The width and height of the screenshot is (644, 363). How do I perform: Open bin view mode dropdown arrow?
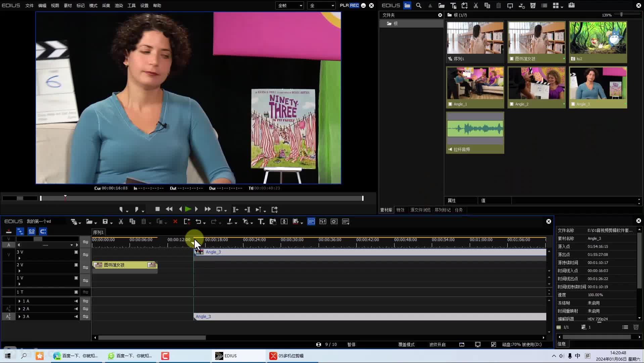(x=562, y=6)
